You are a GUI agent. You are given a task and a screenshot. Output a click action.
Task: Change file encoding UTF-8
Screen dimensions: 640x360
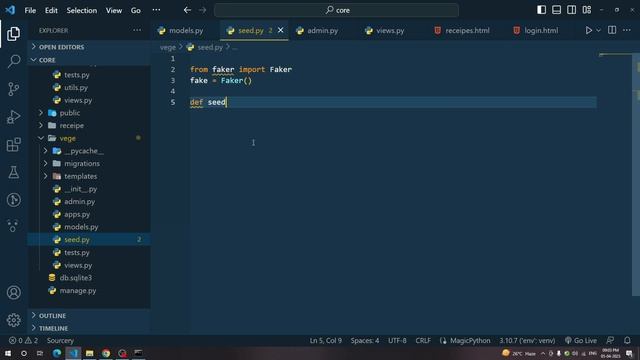tap(397, 340)
